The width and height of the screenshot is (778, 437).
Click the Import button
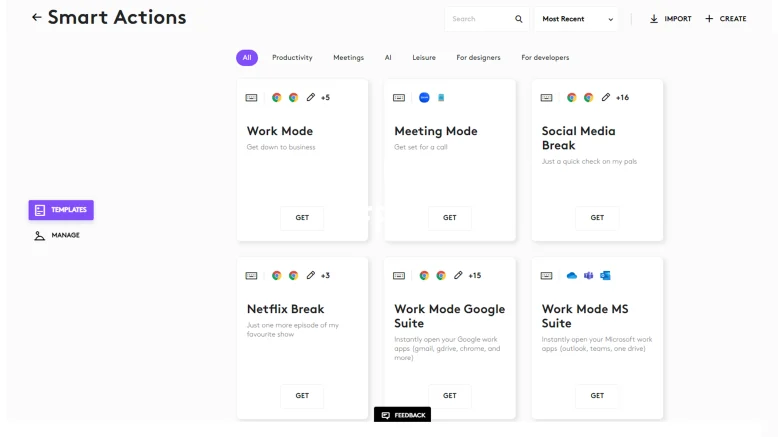tap(670, 19)
